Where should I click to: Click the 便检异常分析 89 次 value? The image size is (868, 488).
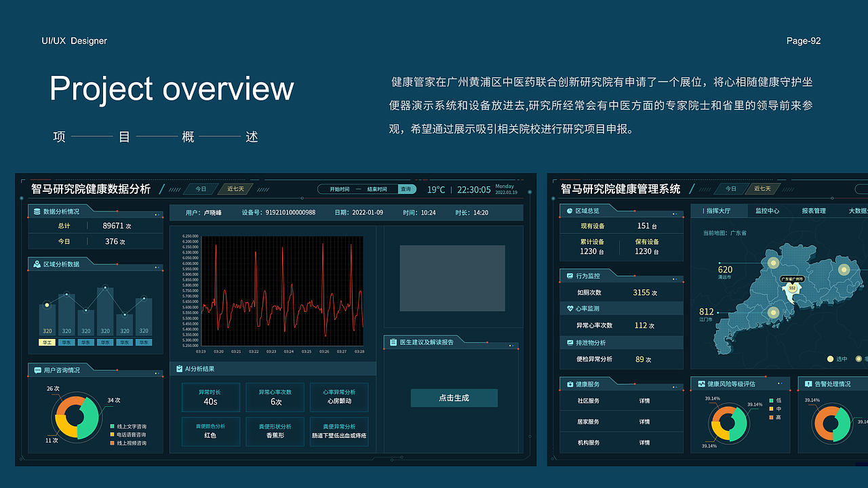[644, 359]
